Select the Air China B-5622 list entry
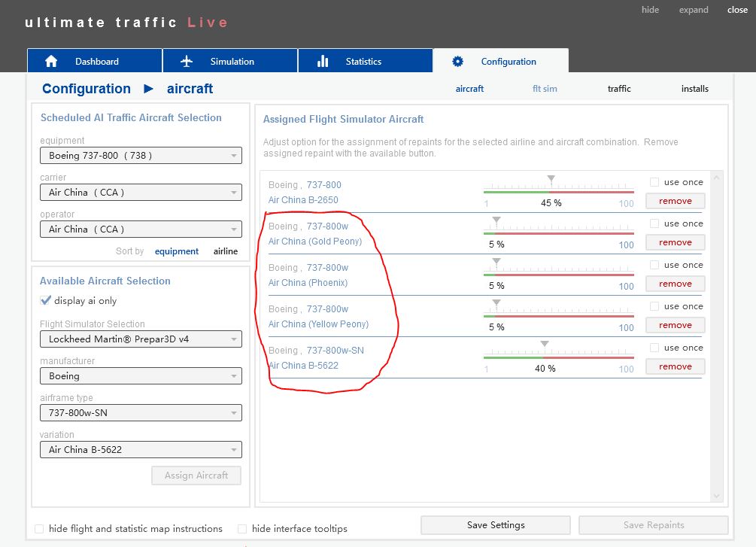756x547 pixels. pos(303,366)
